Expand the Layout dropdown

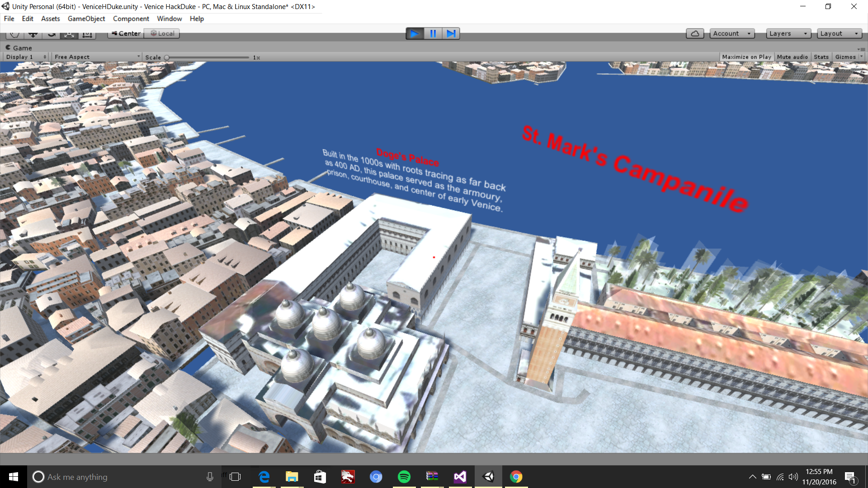point(839,33)
